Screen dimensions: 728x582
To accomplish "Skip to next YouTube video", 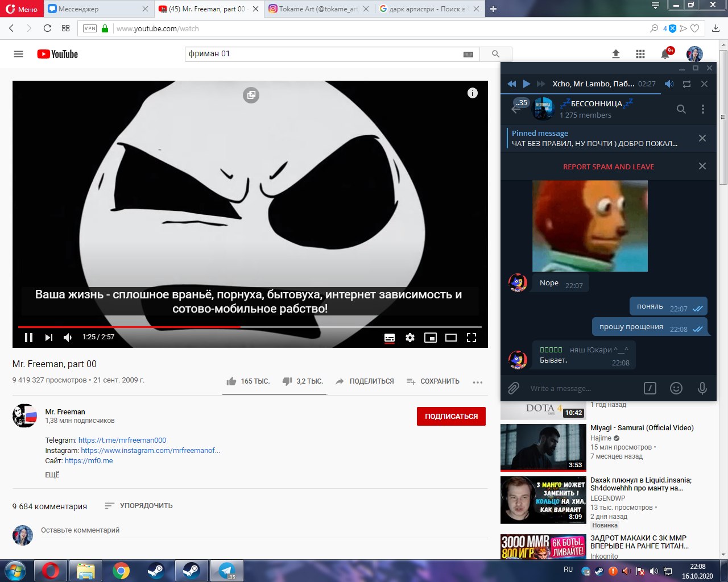I will (x=49, y=338).
